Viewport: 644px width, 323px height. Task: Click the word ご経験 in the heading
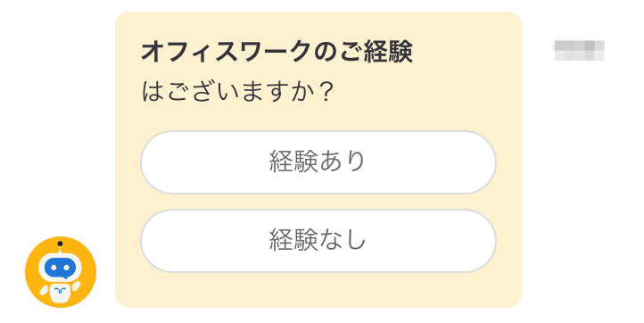[376, 52]
